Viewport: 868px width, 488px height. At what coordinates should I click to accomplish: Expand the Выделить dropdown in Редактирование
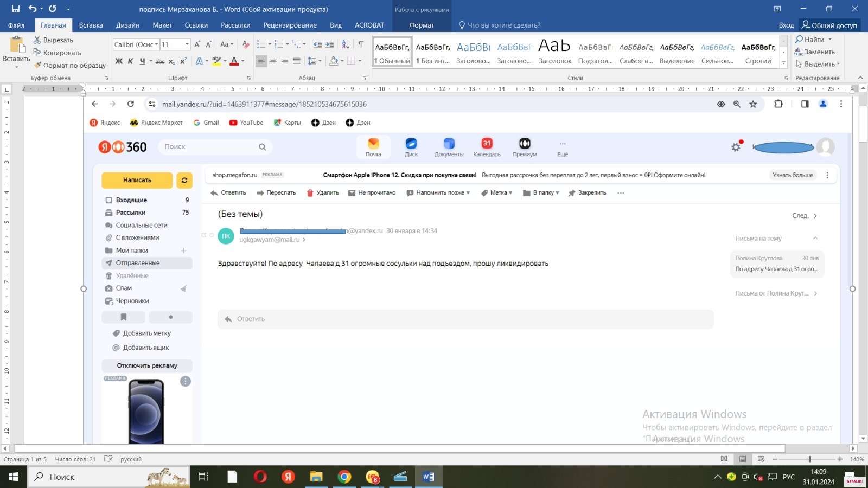coord(838,64)
